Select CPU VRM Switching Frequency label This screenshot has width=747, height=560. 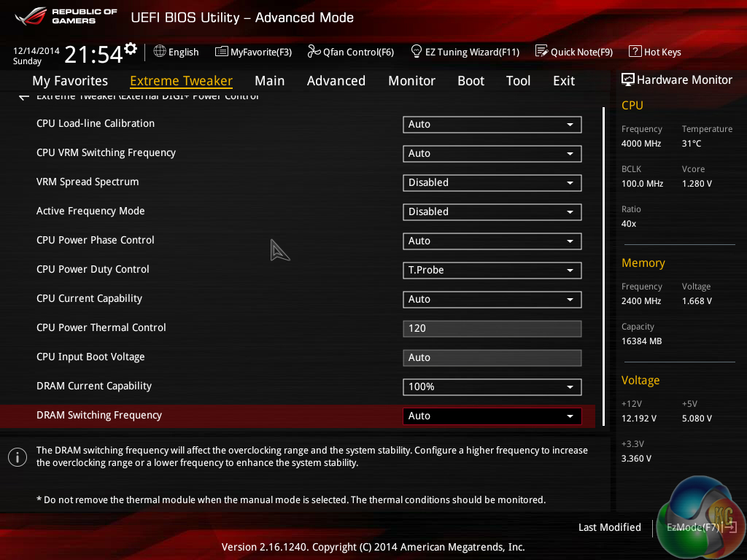click(x=106, y=152)
